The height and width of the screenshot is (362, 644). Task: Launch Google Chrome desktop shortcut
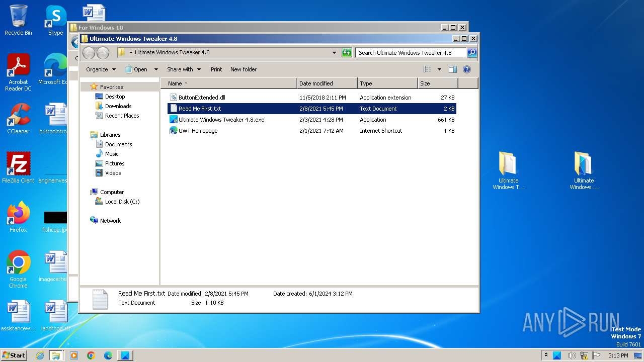[18, 269]
